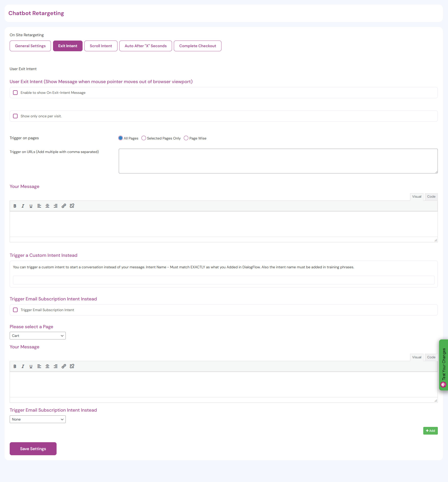Switch first editor to Code view
The width and height of the screenshot is (448, 482).
(x=431, y=197)
